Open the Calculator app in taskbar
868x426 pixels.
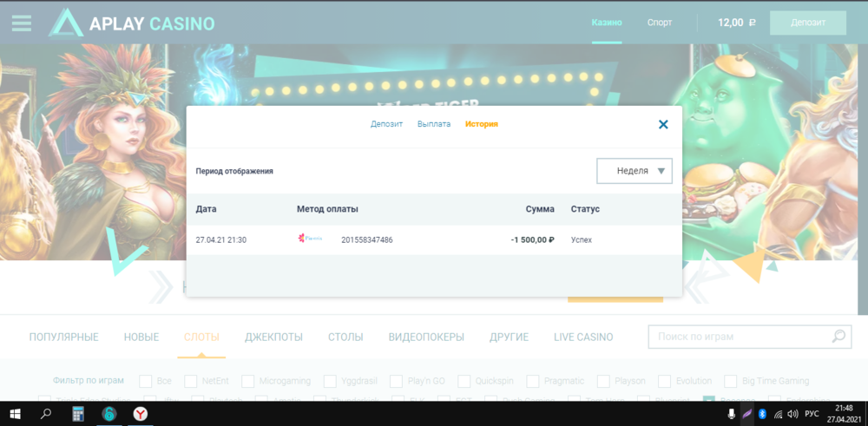(x=78, y=413)
